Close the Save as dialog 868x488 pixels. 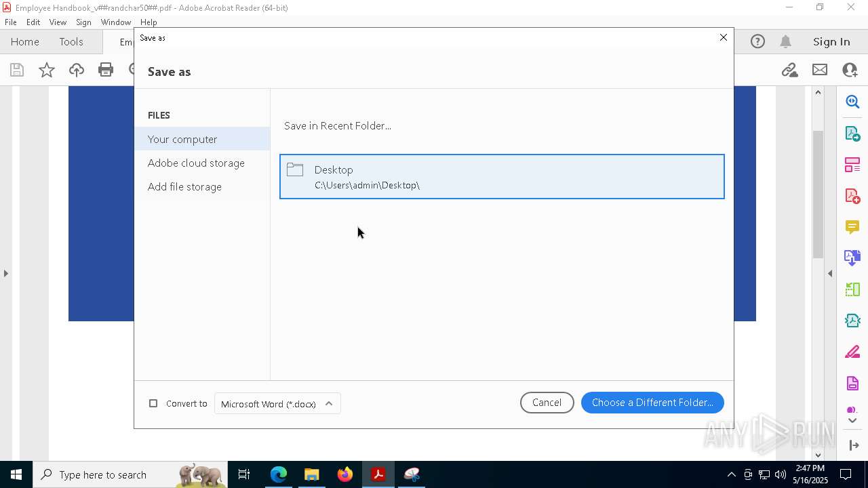point(723,37)
